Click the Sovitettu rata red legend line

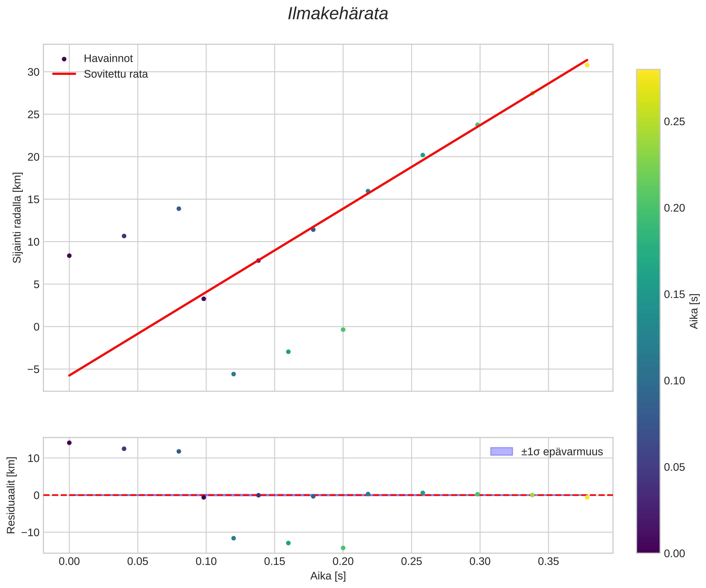(x=64, y=74)
